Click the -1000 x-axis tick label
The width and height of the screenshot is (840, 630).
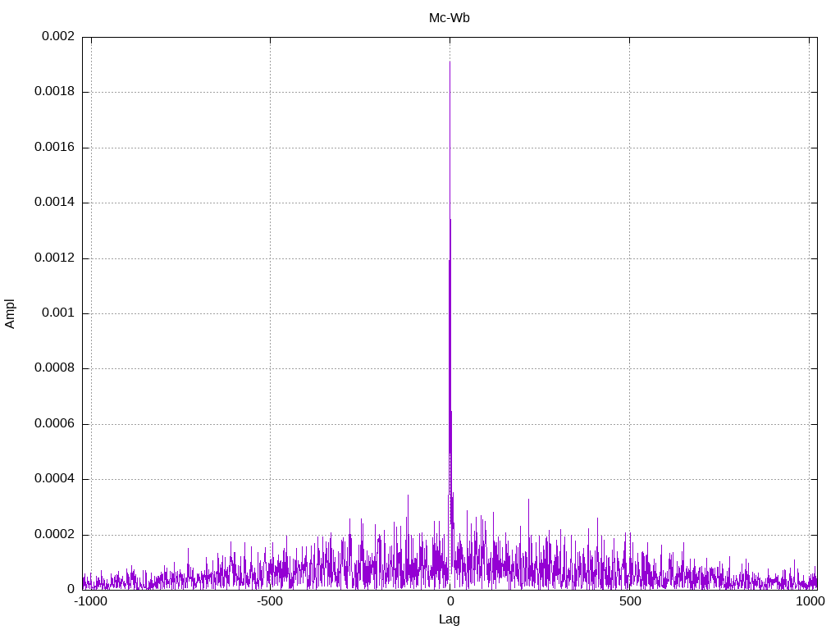[91, 601]
